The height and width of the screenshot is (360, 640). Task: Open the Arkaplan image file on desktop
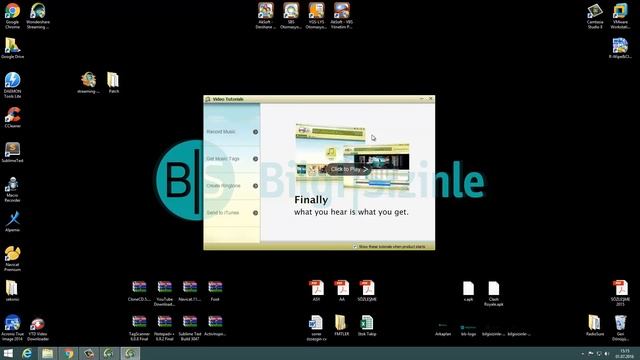[x=443, y=330]
